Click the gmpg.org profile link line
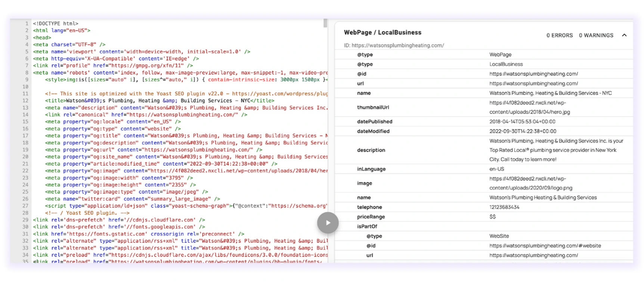The image size is (644, 282). click(113, 65)
